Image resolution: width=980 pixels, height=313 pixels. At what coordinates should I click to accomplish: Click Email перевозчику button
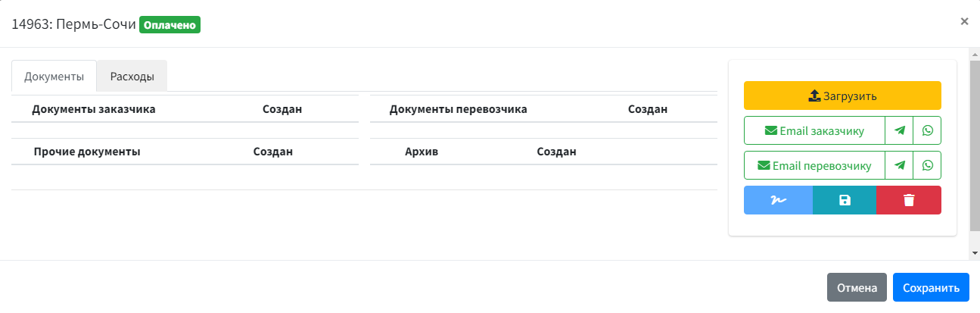[814, 165]
